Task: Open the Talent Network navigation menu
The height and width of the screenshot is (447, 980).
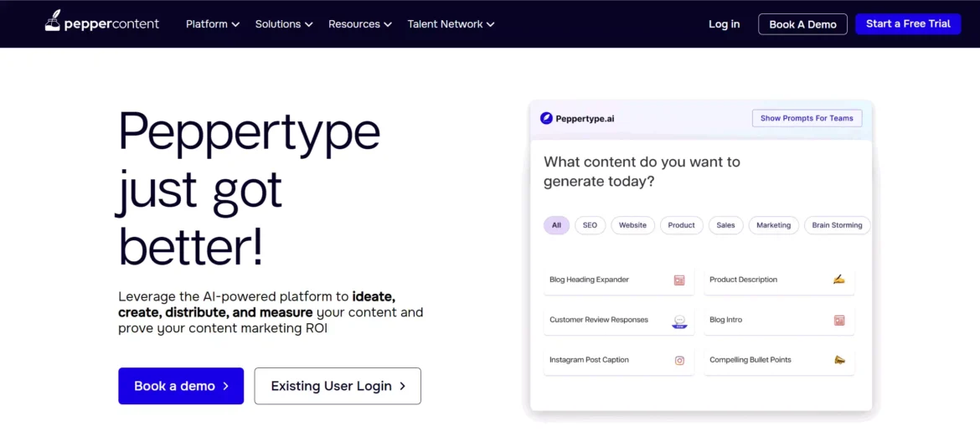Action: point(451,23)
